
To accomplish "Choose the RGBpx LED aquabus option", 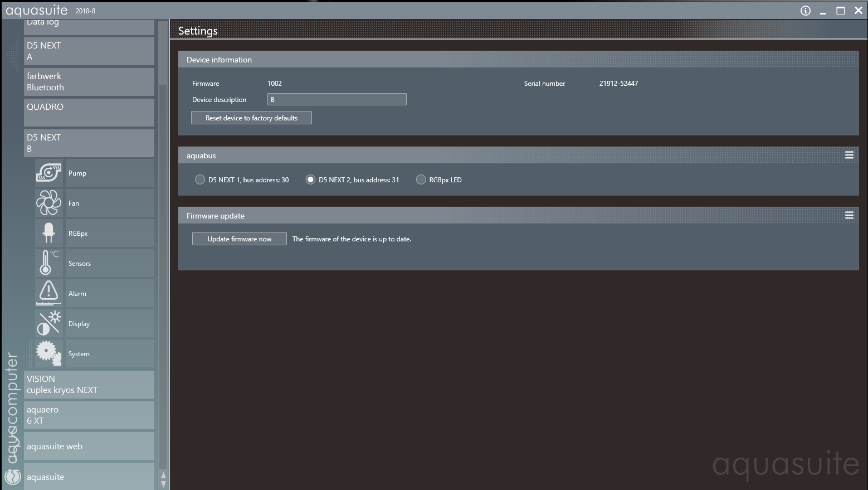I will 421,179.
